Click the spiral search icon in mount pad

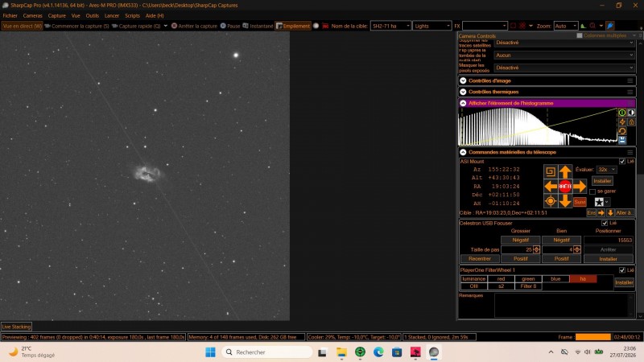(551, 171)
